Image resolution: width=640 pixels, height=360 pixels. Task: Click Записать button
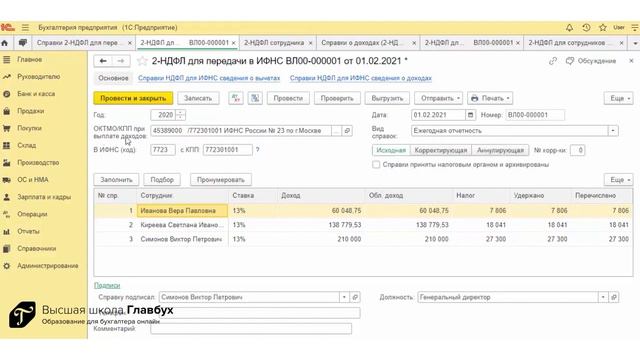(198, 98)
